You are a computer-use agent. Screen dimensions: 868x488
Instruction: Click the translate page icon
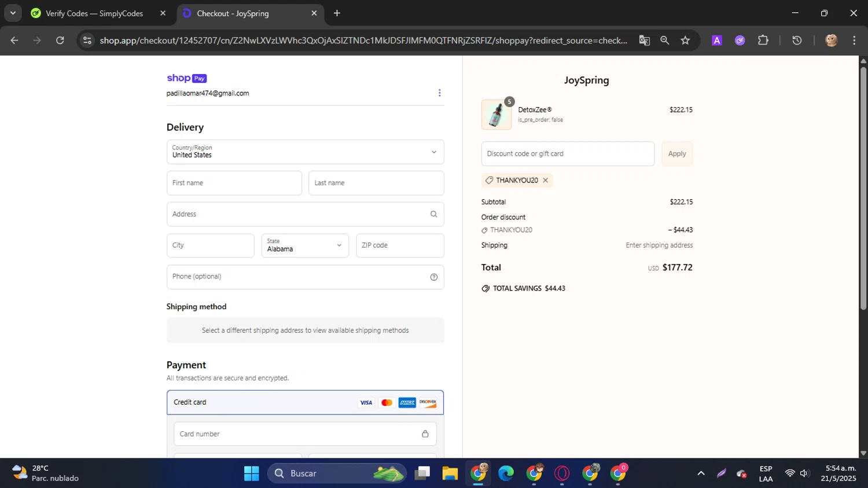point(644,41)
